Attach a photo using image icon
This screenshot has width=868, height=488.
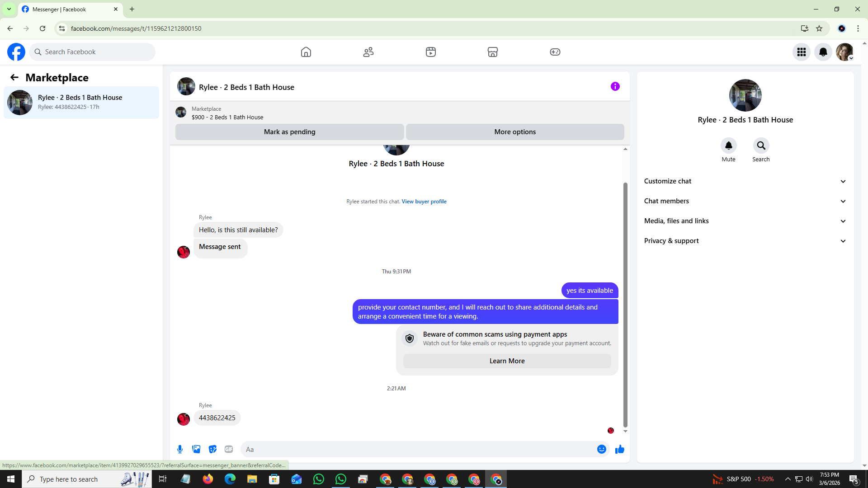[196, 449]
